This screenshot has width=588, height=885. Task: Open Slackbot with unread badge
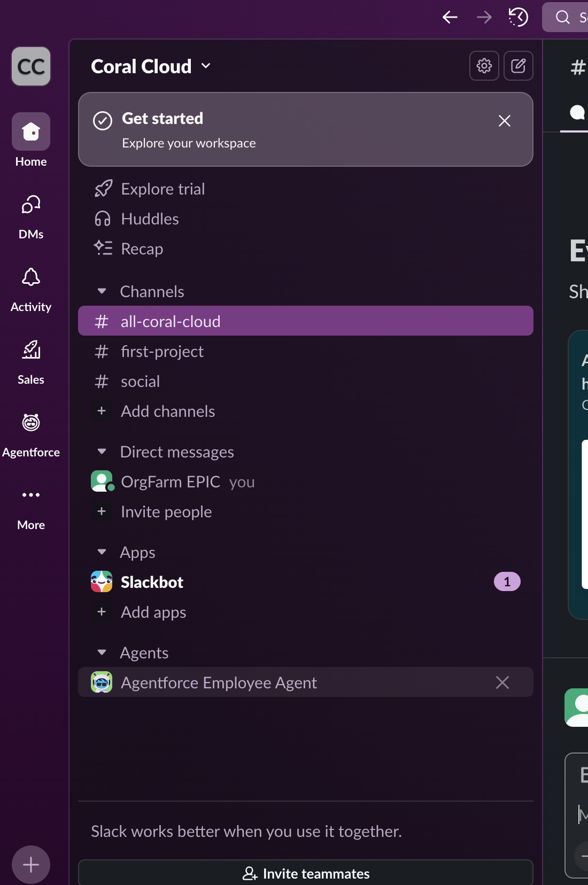pyautogui.click(x=152, y=582)
